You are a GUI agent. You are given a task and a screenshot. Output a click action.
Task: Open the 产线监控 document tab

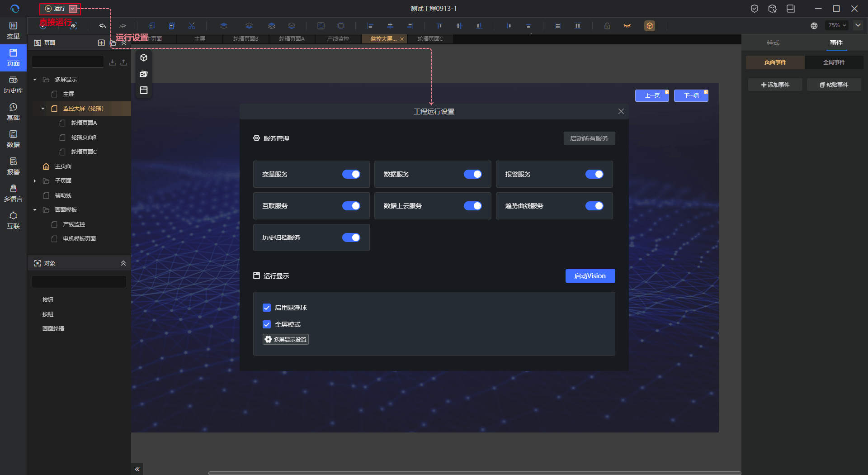tap(338, 39)
